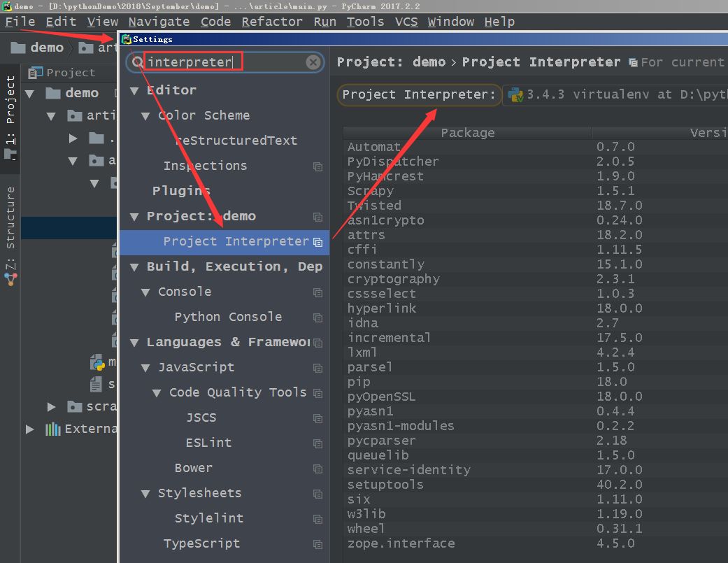Click project-level icon beside Bower
The height and width of the screenshot is (563, 728).
point(317,469)
